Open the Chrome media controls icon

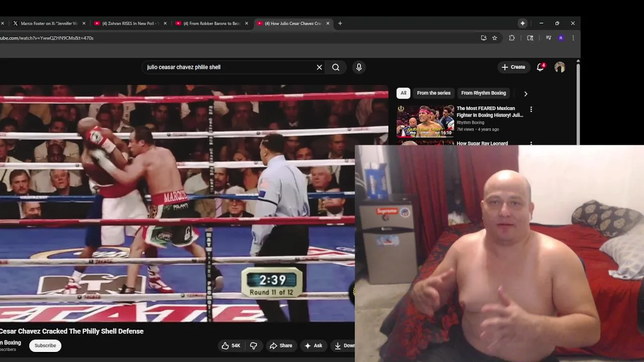(x=548, y=38)
